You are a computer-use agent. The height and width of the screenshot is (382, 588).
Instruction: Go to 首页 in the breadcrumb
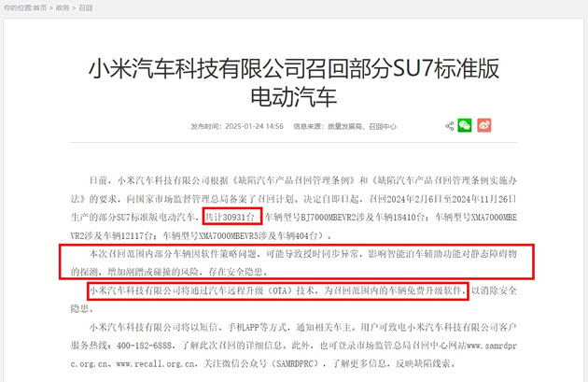[x=40, y=7]
